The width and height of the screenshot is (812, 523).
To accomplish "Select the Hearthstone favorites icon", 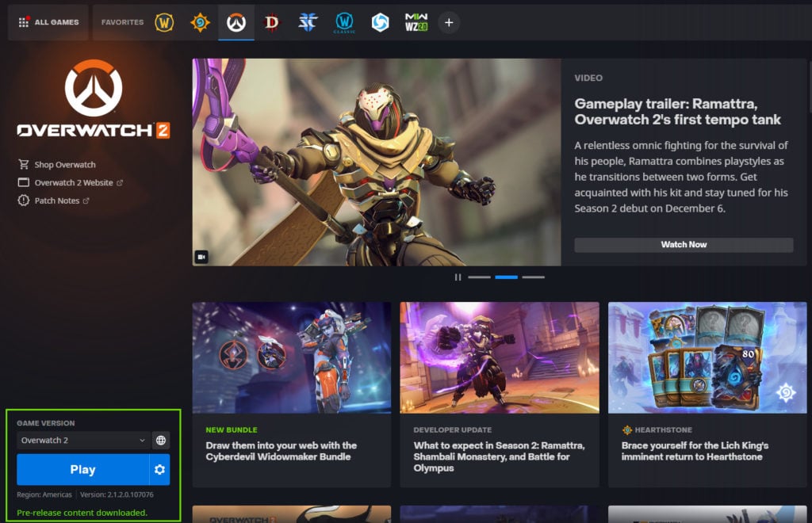I will click(x=200, y=22).
